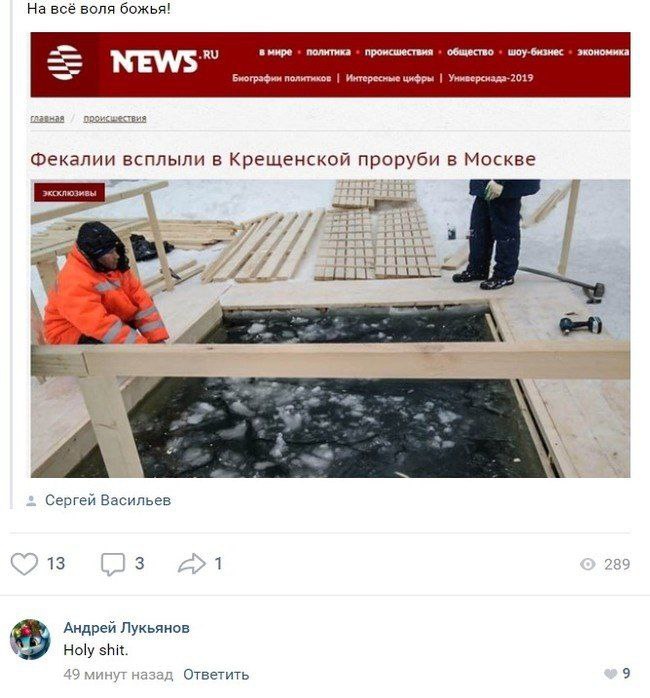Click 'главная' breadcrumb link
The height and width of the screenshot is (698, 650).
pyautogui.click(x=47, y=119)
